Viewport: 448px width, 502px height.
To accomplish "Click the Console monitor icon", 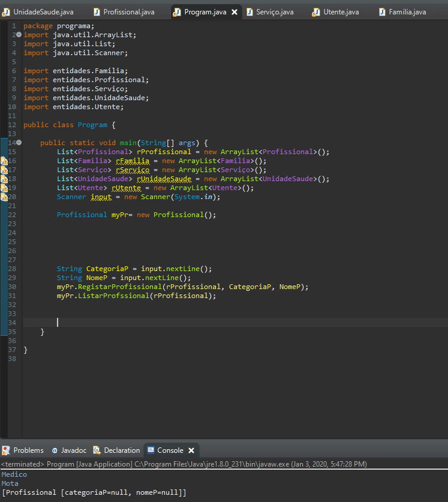I will tap(151, 450).
